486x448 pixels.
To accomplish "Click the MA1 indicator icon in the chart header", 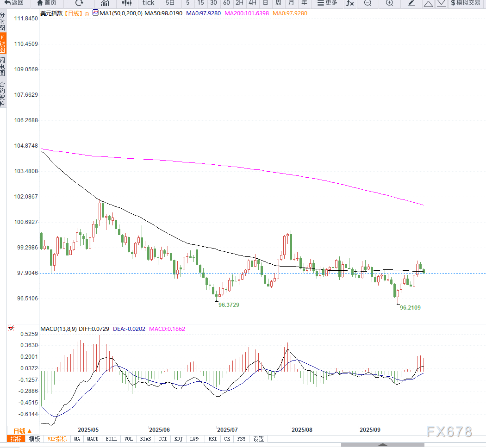I will coord(95,13).
